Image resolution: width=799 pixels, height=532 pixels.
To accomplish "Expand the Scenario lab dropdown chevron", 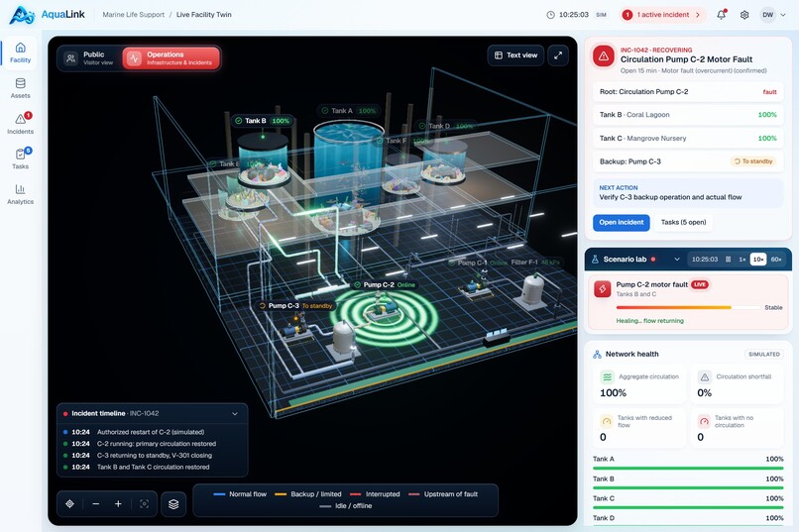I will tap(677, 260).
